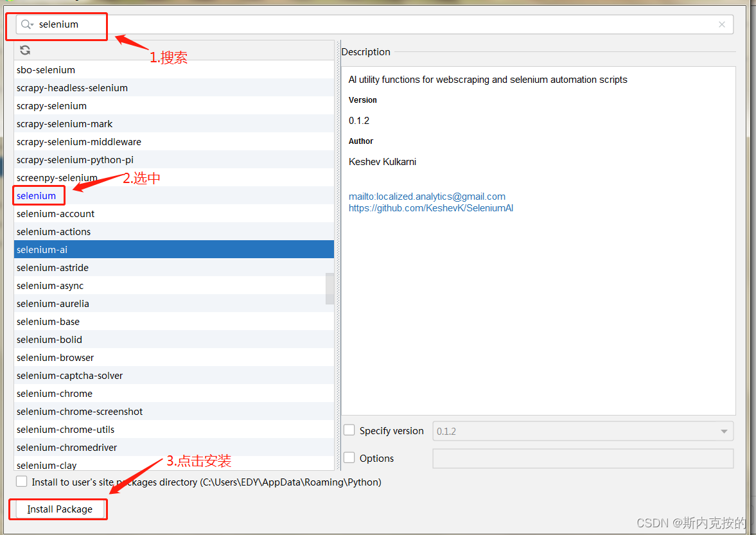Enable the Specify version checkbox

[x=349, y=430]
